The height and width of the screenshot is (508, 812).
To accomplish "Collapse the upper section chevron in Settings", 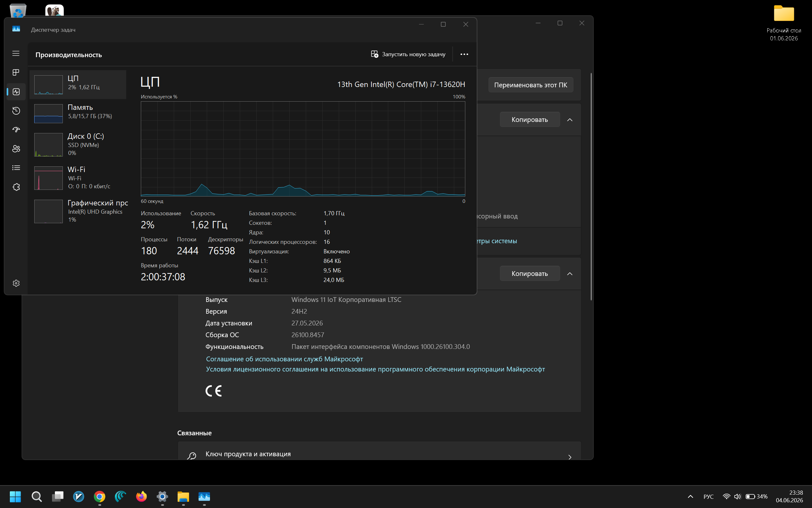I will click(570, 120).
